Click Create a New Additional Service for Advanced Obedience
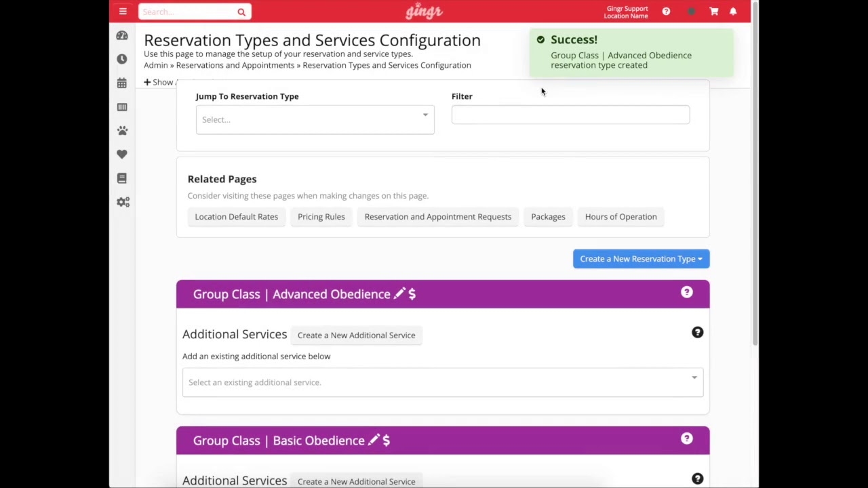 [356, 335]
